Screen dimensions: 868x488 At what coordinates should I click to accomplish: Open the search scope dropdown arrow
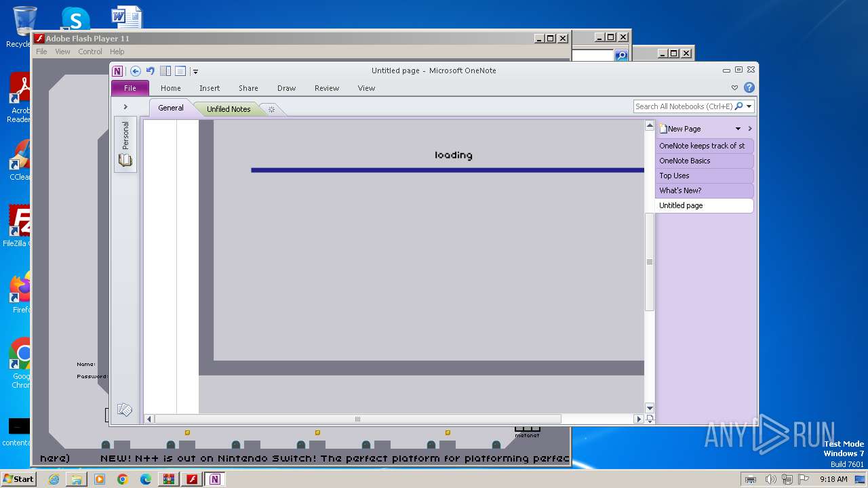tap(749, 106)
